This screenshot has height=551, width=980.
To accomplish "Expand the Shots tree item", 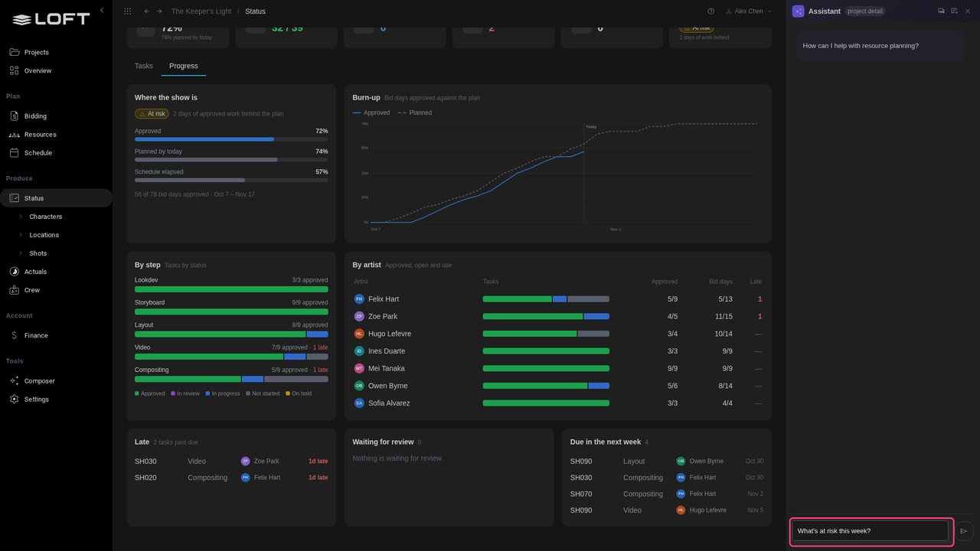I will click(21, 253).
